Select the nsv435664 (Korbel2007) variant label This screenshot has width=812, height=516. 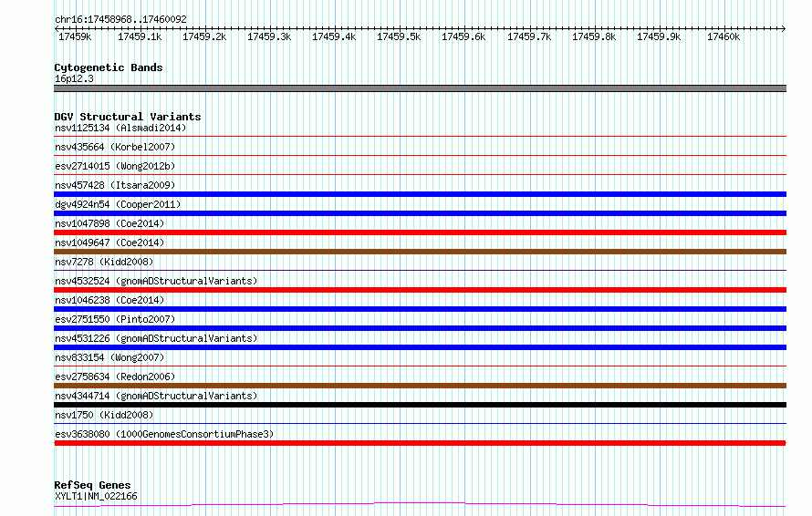point(115,147)
